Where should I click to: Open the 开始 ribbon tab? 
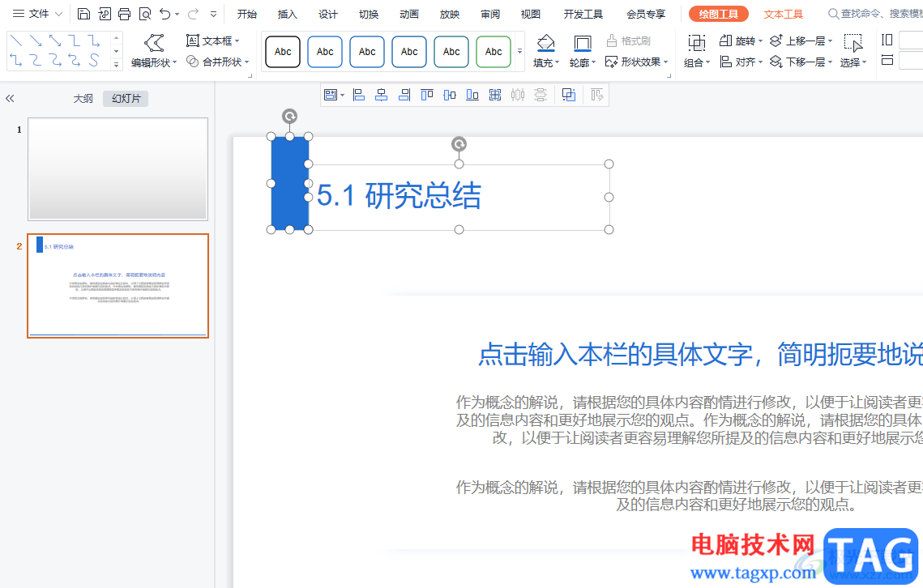coord(247,14)
